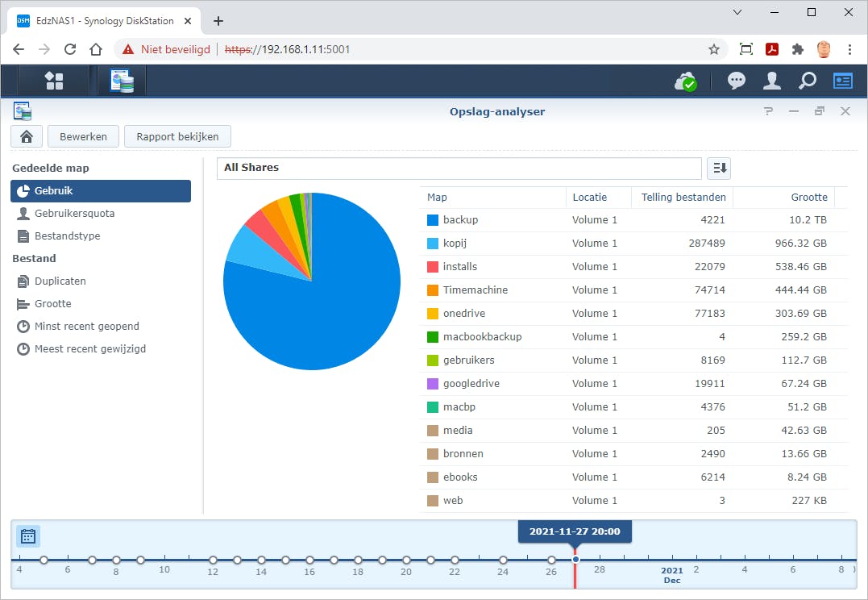Image resolution: width=868 pixels, height=600 pixels.
Task: Open the All Shares selection field
Action: coord(459,168)
